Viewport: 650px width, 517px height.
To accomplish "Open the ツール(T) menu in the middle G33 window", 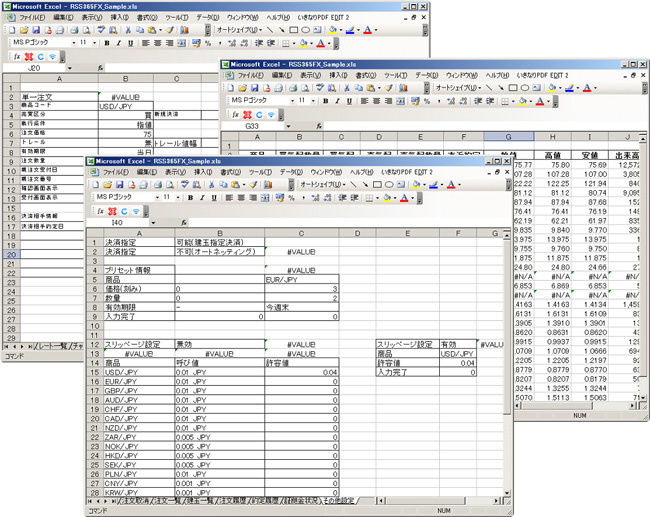I will [395, 75].
